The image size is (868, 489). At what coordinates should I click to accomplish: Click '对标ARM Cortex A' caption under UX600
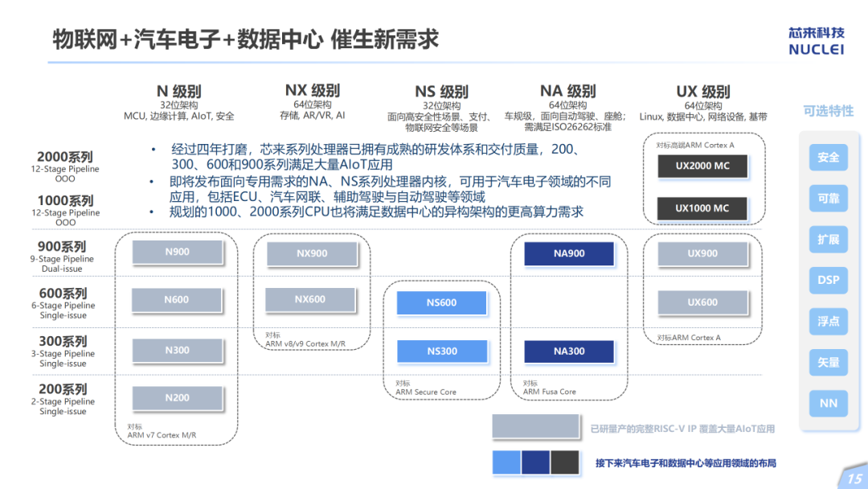[x=689, y=338]
